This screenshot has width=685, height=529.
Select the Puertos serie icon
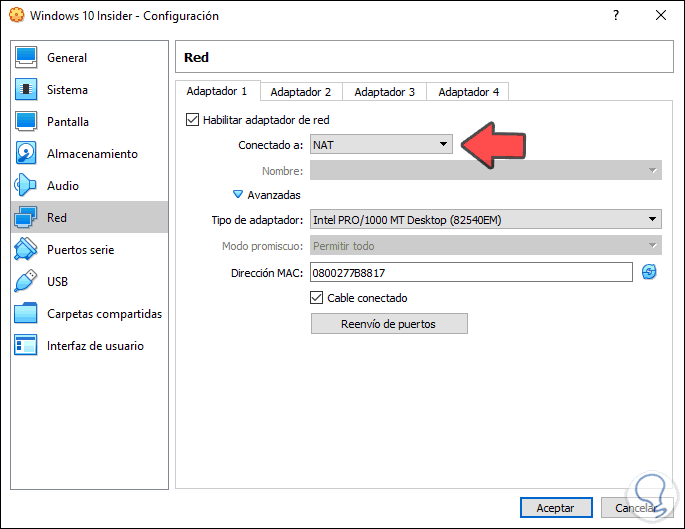point(27,249)
